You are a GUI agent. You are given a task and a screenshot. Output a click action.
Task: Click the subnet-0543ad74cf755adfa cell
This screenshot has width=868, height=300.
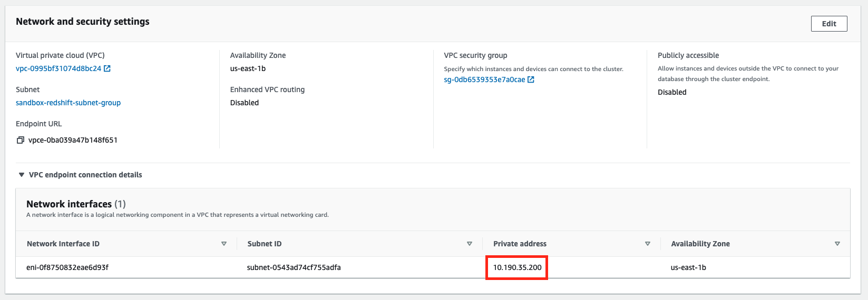tap(294, 267)
